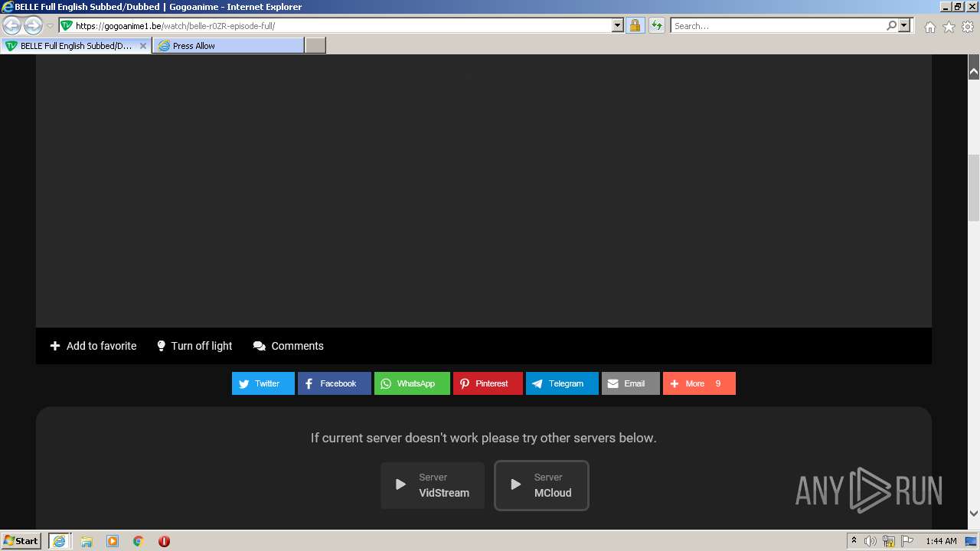This screenshot has height=551, width=980.
Task: Share via Telegram
Action: [x=562, y=383]
